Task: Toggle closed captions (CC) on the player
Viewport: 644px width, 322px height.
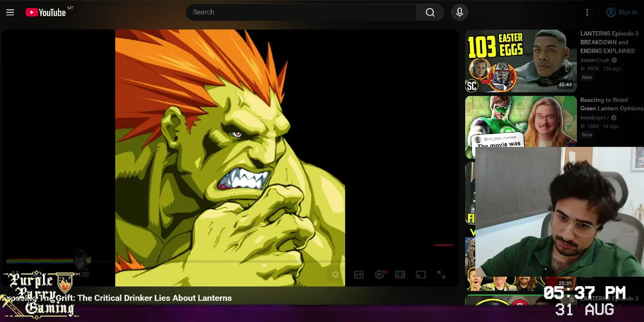Action: click(359, 275)
